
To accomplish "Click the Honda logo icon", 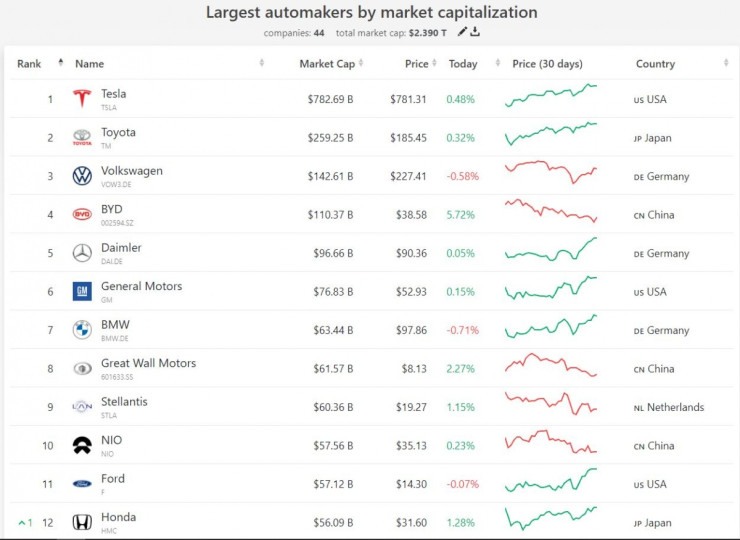I will tap(82, 522).
